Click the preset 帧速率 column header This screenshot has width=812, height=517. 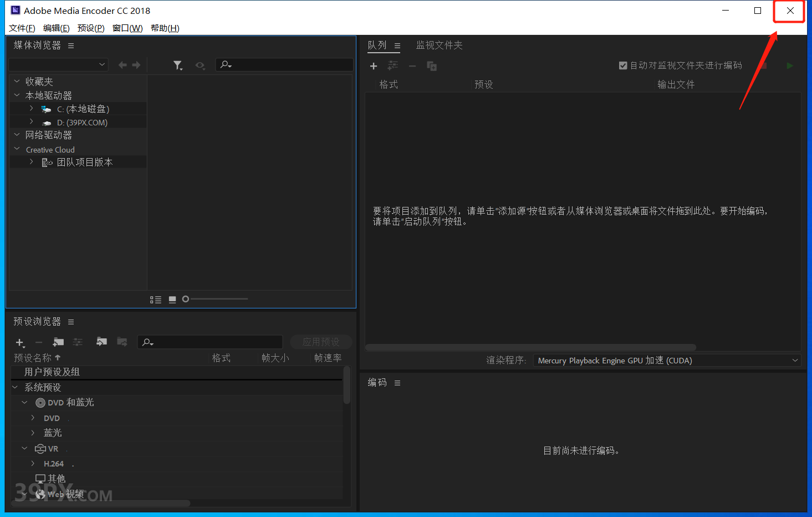click(x=328, y=358)
